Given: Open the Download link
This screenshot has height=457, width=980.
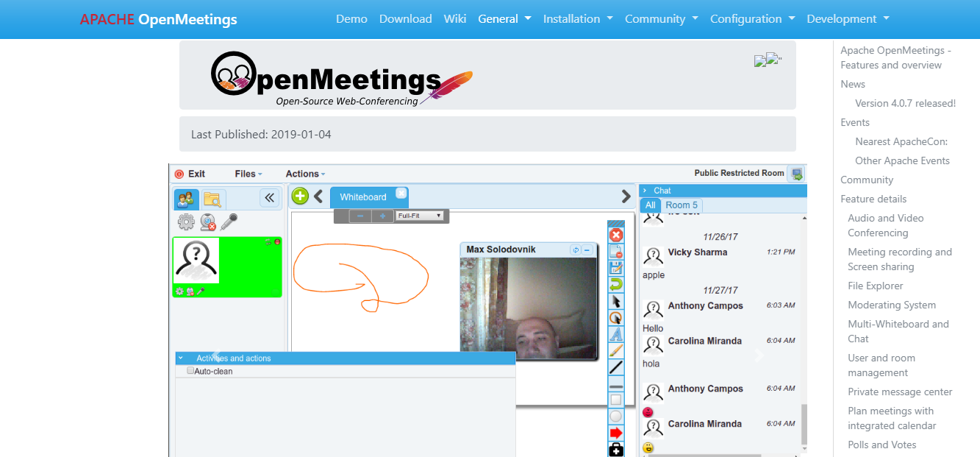Looking at the screenshot, I should click(x=405, y=19).
